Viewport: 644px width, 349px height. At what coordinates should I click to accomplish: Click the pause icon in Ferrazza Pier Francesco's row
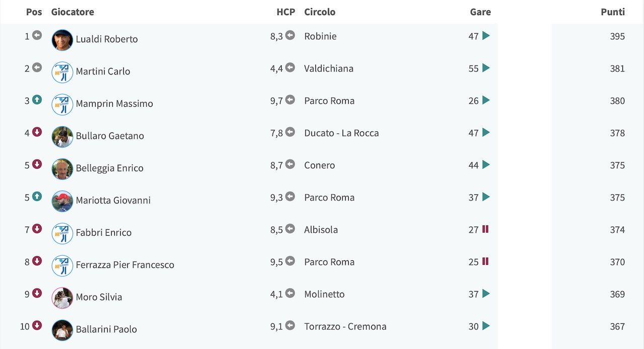click(x=486, y=261)
